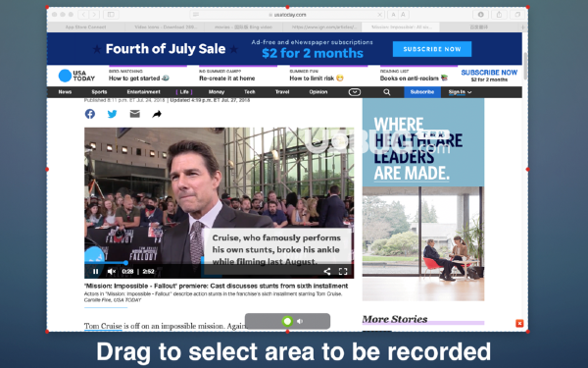588x368 pixels.
Task: Follow the Tom Cruise hyperlink in article
Action: click(103, 326)
